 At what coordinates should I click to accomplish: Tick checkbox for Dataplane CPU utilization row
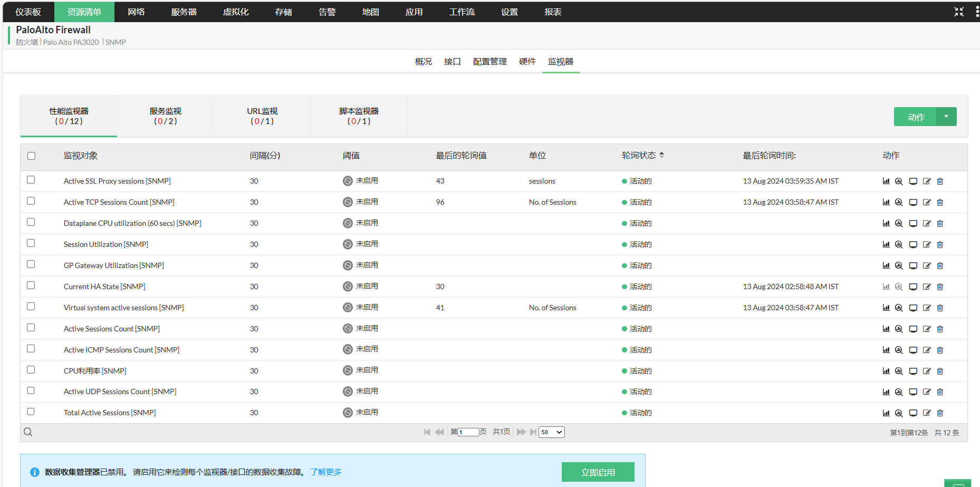[31, 222]
